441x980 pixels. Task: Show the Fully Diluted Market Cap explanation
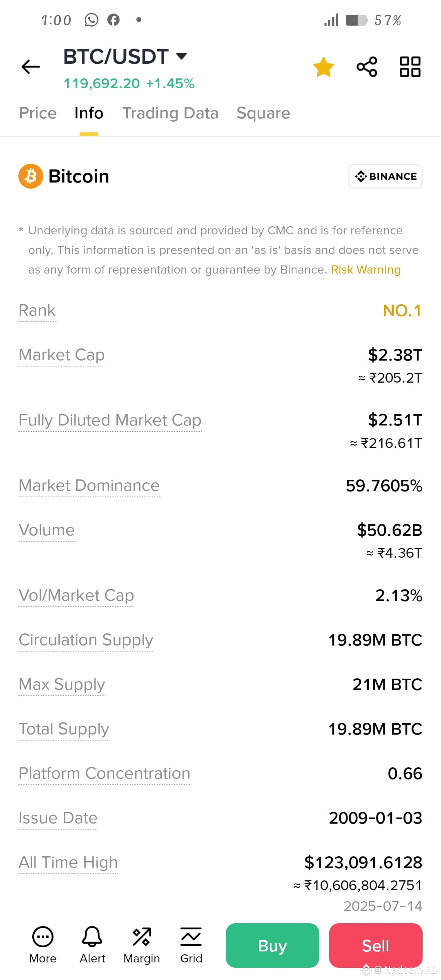[x=110, y=421]
